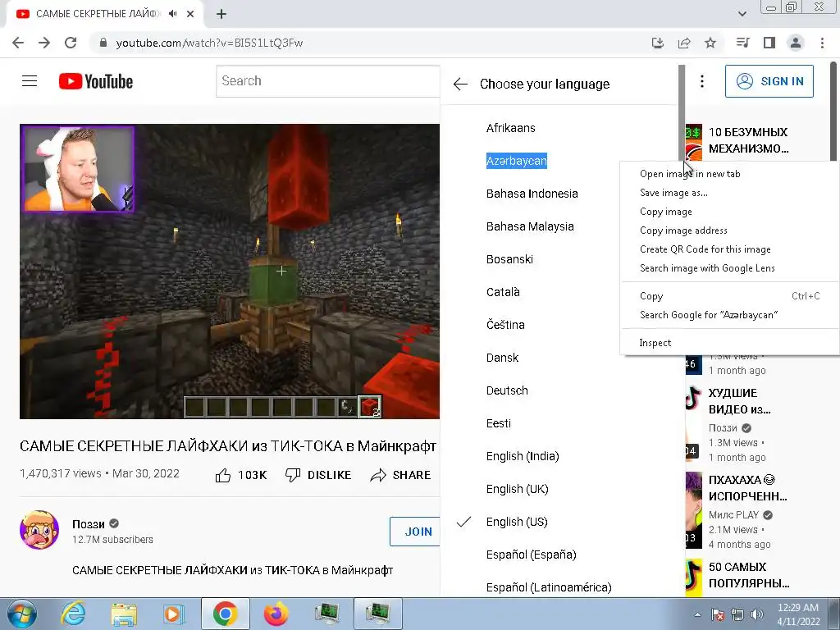Click the SIGN IN button
This screenshot has height=630, width=840.
point(769,81)
